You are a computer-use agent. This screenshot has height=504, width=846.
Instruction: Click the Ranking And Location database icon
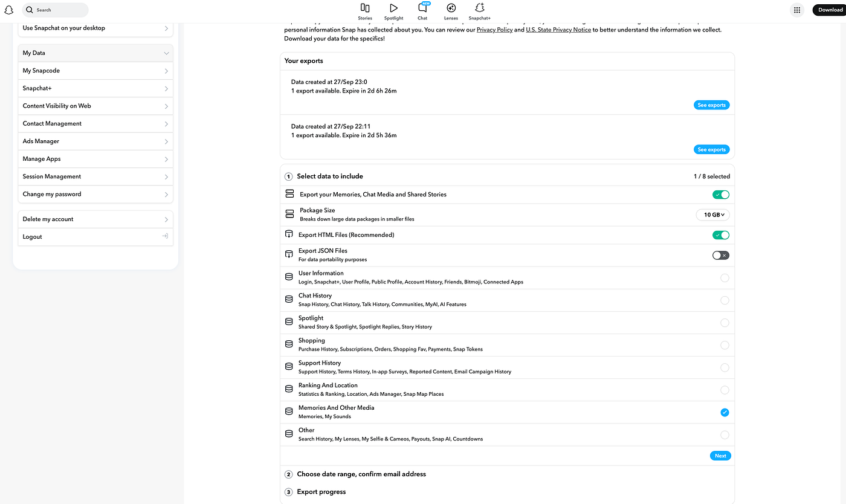[x=289, y=389]
